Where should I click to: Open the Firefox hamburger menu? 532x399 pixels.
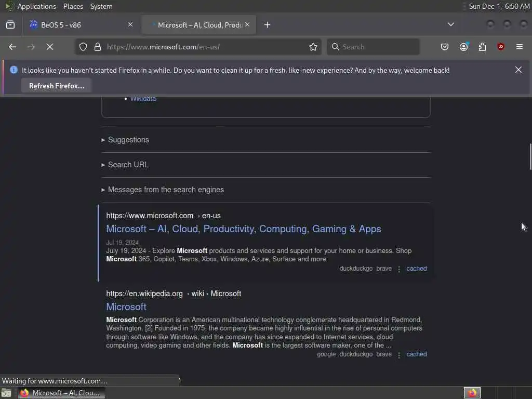click(x=520, y=47)
